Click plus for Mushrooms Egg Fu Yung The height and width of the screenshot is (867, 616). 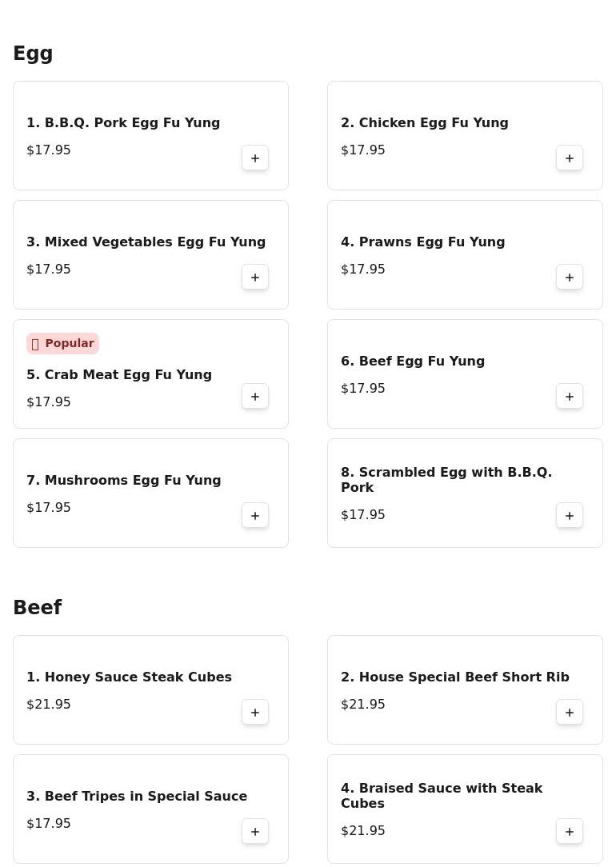(255, 516)
